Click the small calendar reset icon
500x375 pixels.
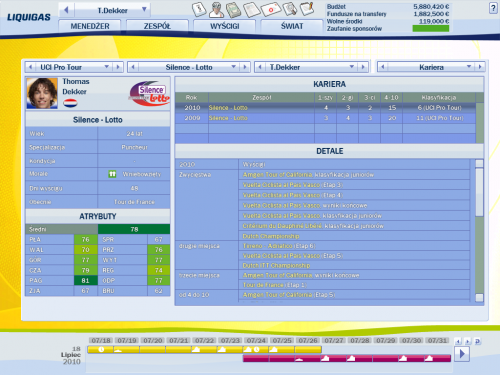(x=477, y=341)
